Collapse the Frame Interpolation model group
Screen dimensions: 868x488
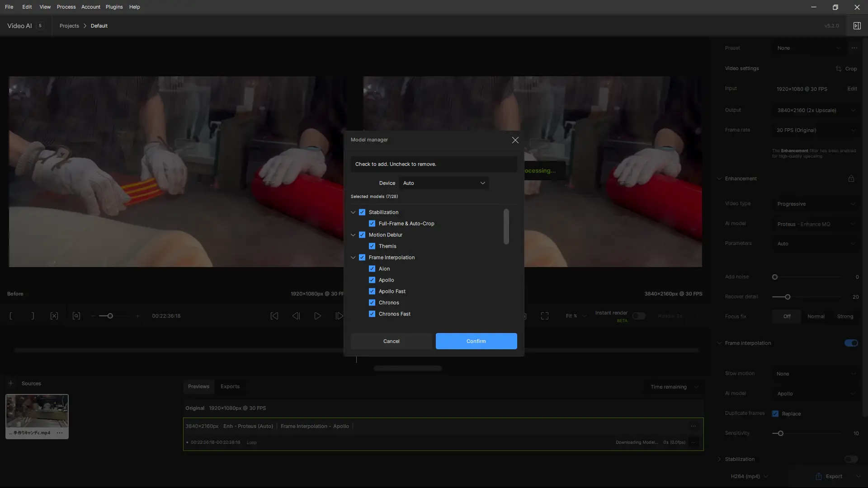point(353,258)
